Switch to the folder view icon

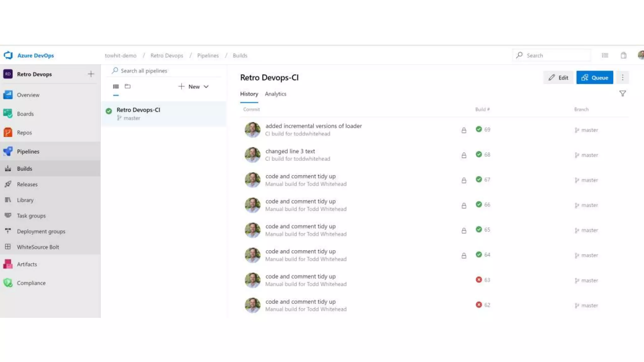point(127,86)
